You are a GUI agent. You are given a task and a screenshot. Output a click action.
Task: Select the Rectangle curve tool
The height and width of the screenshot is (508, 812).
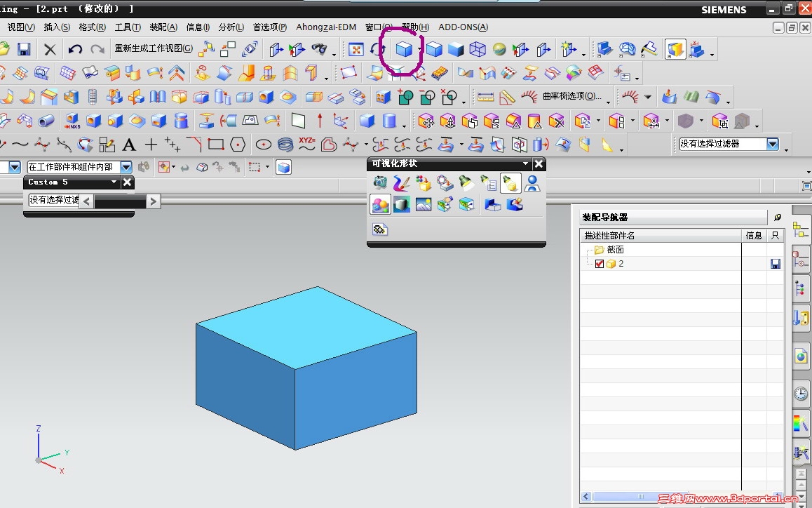(x=215, y=144)
